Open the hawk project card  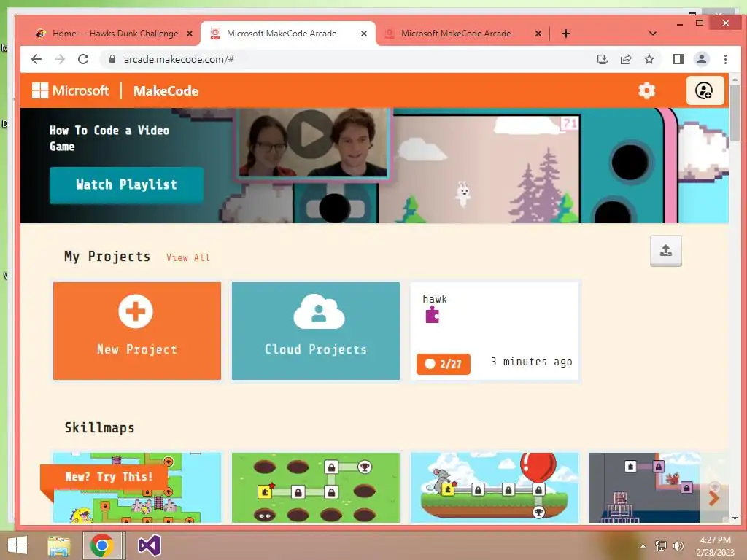click(x=495, y=331)
